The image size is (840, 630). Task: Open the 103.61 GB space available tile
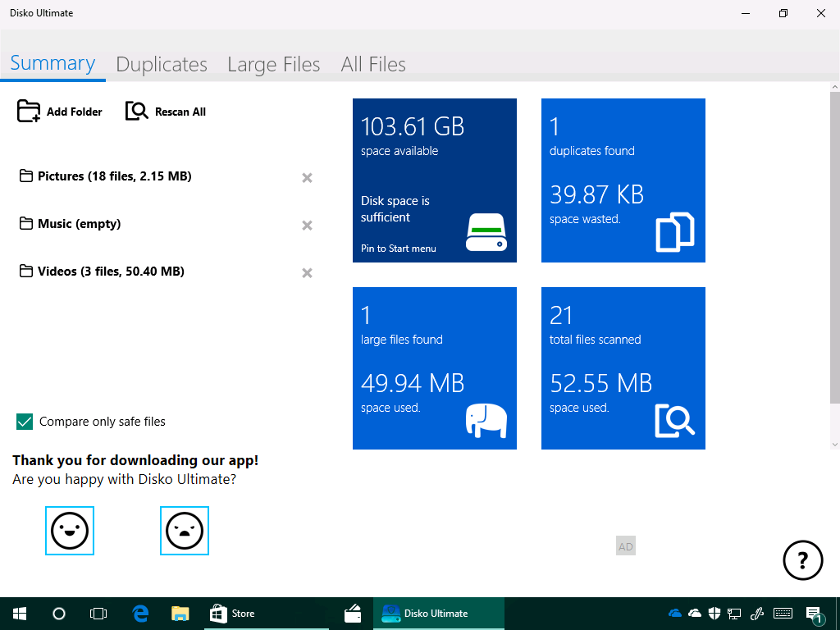pos(435,180)
